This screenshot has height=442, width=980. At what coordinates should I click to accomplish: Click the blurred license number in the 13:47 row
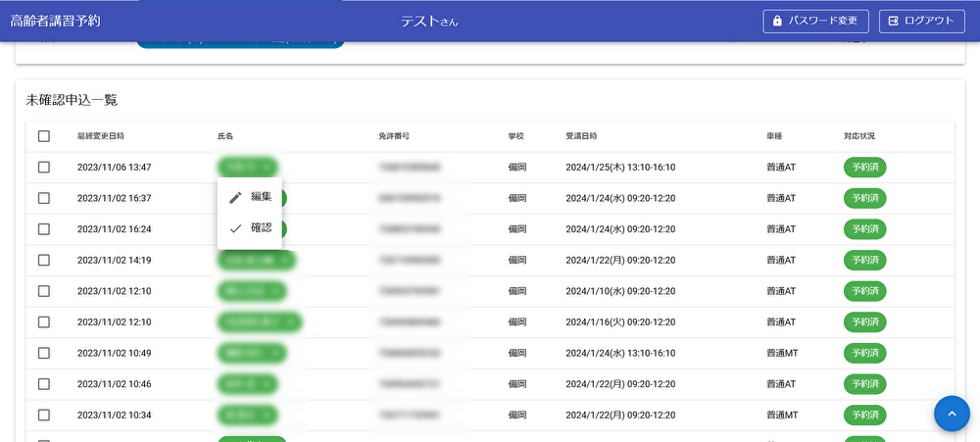pos(410,168)
